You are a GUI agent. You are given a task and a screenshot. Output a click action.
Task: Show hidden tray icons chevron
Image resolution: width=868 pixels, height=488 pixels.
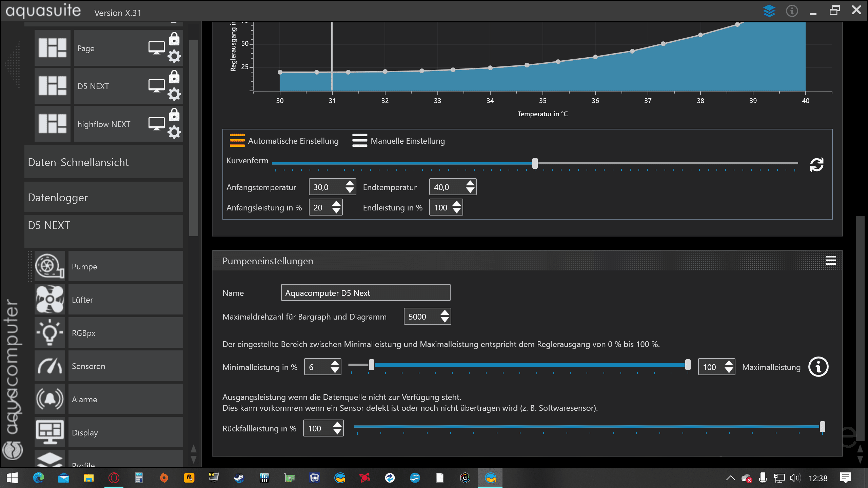coord(730,478)
